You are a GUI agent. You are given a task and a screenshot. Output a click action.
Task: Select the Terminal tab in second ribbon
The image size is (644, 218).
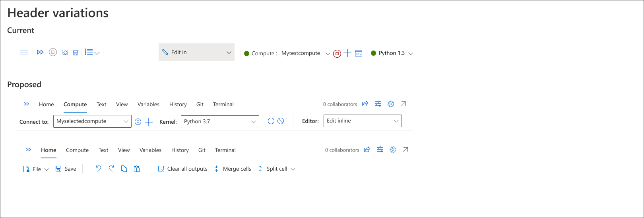pos(225,150)
